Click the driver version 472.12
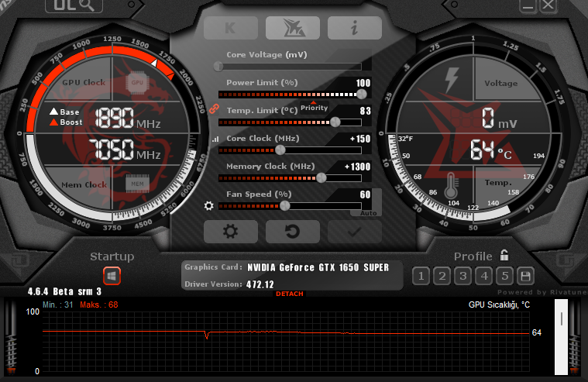This screenshot has height=382, width=588. coord(260,284)
